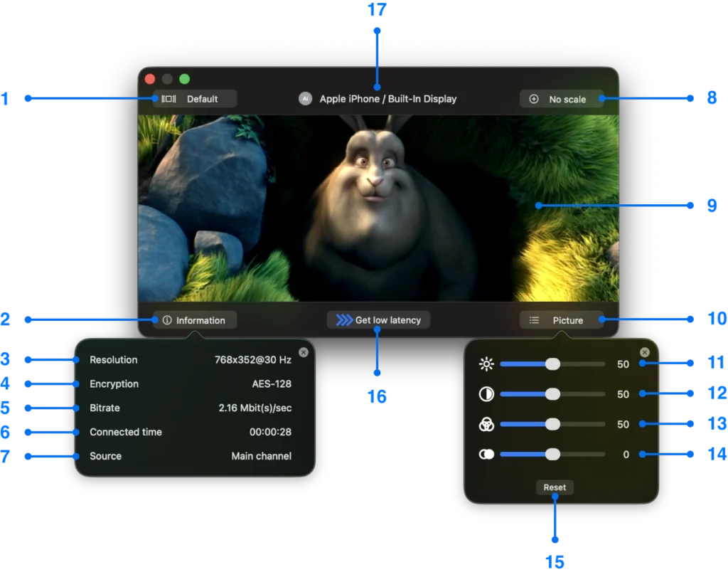Click the list icon on the Picture button

click(535, 320)
